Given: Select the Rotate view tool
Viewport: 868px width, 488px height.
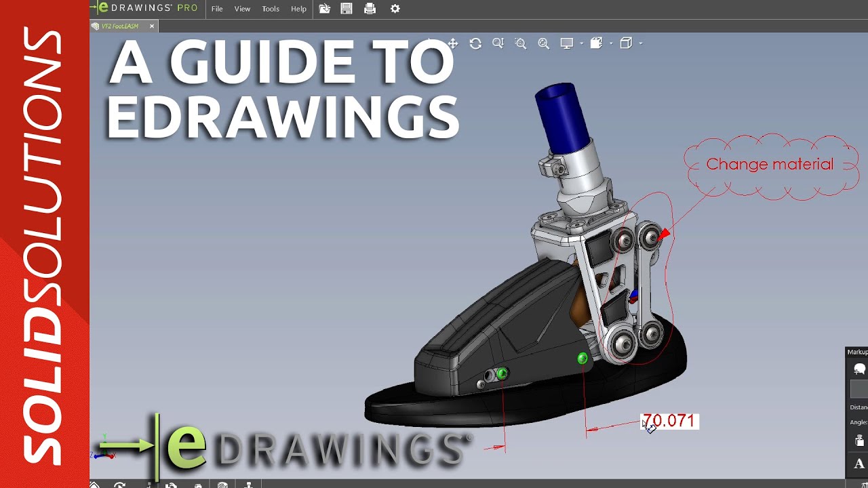Looking at the screenshot, I should tap(475, 43).
